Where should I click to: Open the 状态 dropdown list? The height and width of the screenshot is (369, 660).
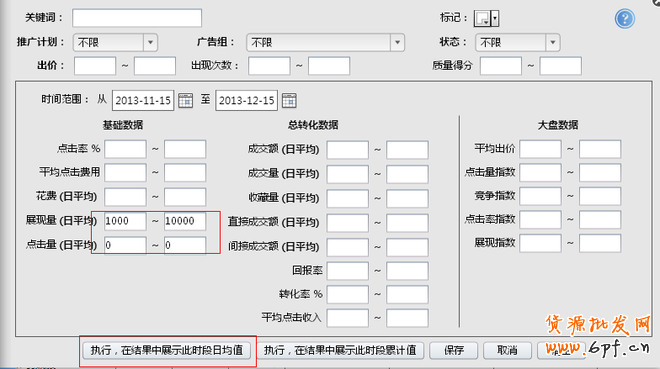553,42
